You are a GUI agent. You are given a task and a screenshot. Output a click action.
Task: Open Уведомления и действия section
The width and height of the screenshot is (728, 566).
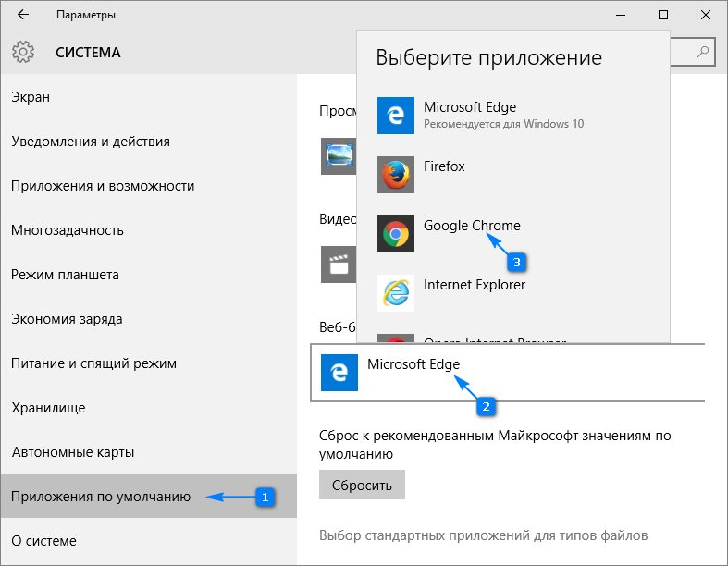pyautogui.click(x=91, y=141)
